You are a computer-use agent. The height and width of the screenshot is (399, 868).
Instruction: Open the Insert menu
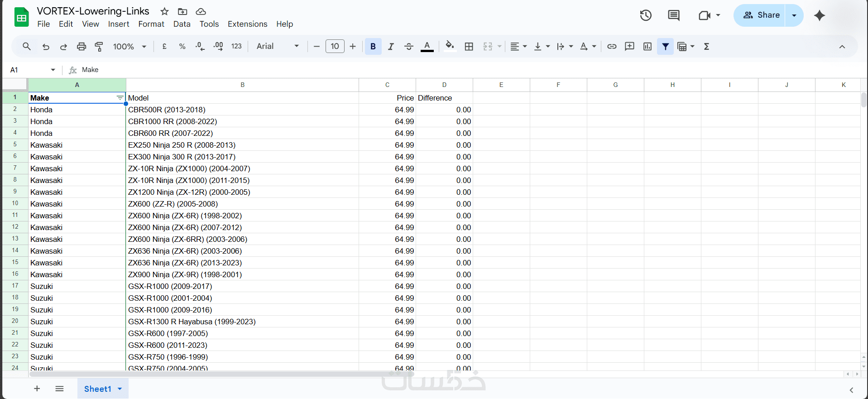(x=119, y=24)
